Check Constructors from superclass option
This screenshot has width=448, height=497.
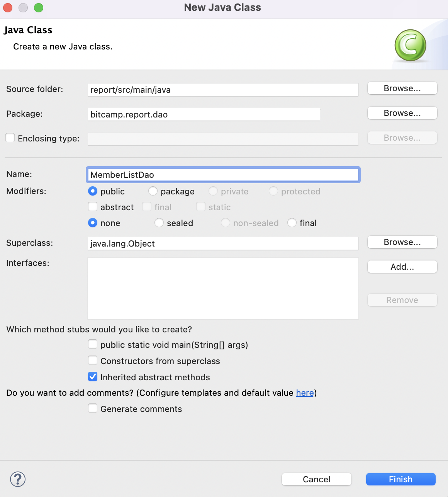93,361
